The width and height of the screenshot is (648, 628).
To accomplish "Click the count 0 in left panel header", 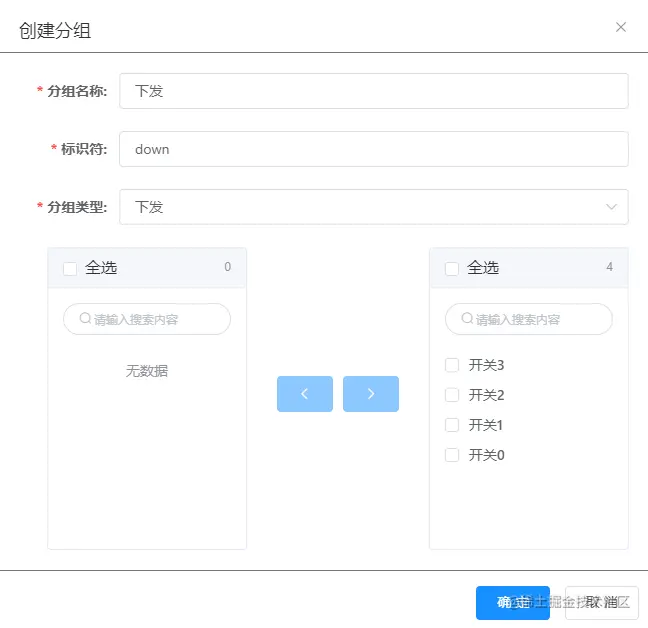I will coord(227,267).
